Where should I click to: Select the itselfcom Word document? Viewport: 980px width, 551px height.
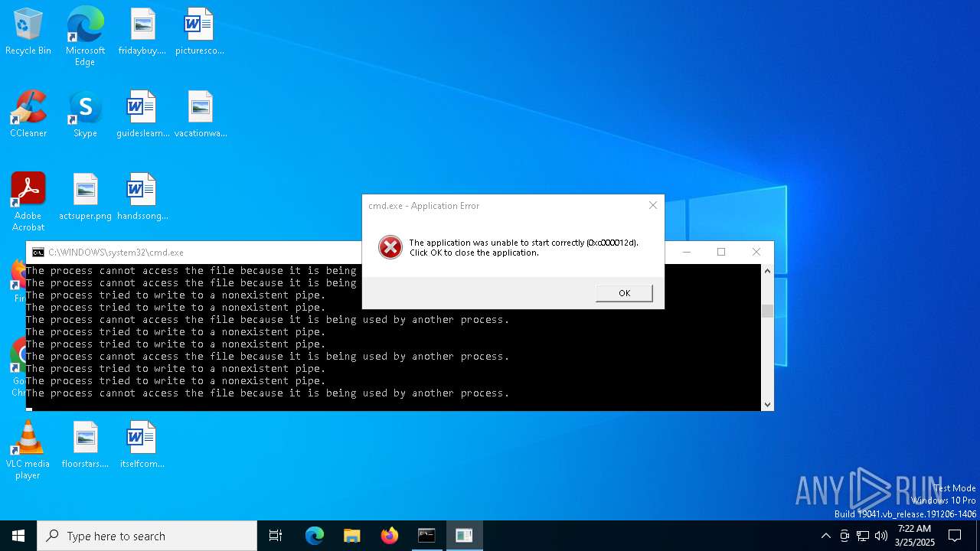tap(142, 445)
